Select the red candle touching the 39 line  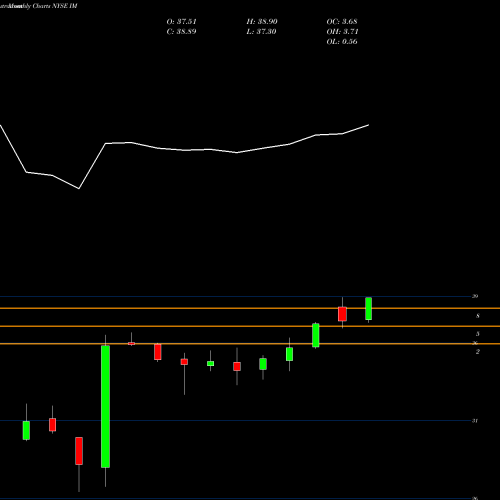[342, 314]
